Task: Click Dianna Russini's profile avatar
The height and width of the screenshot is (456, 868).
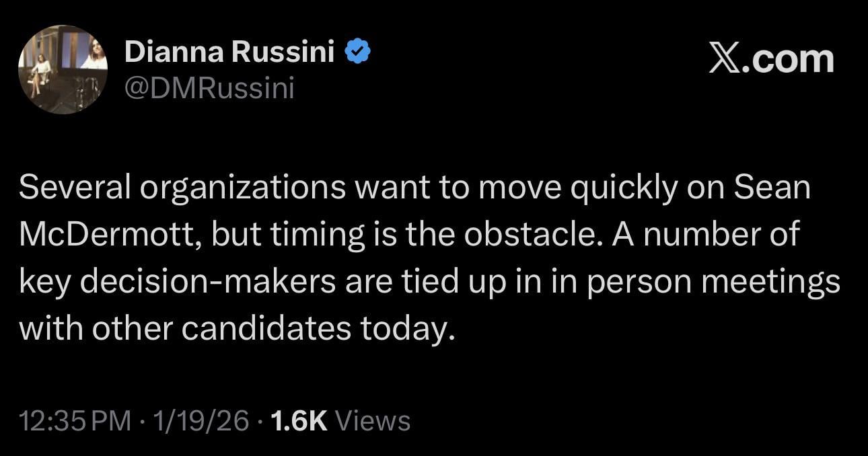Action: (62, 69)
